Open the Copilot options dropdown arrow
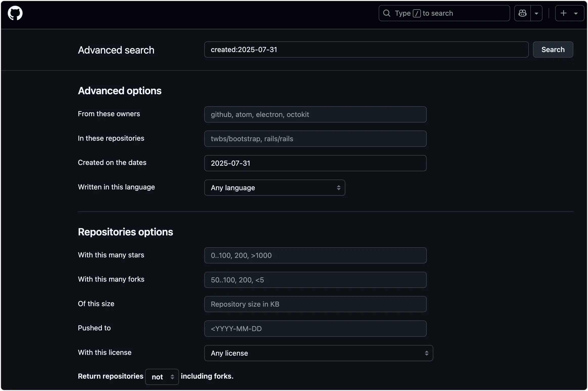 [536, 13]
